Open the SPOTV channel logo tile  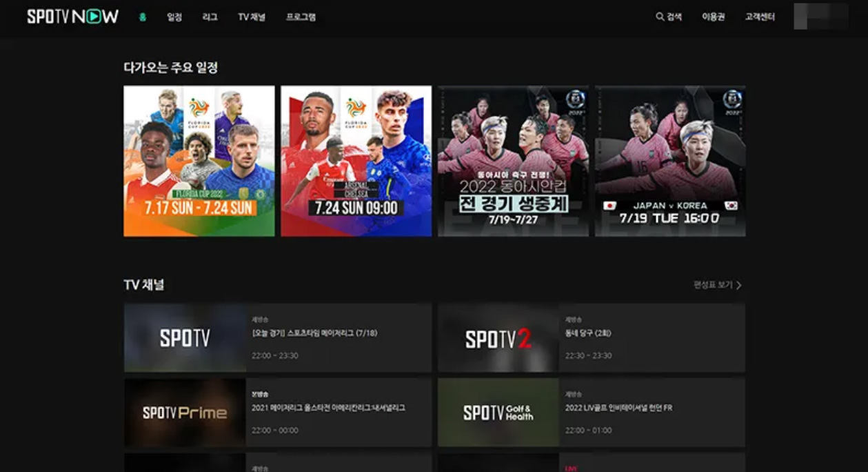(185, 338)
